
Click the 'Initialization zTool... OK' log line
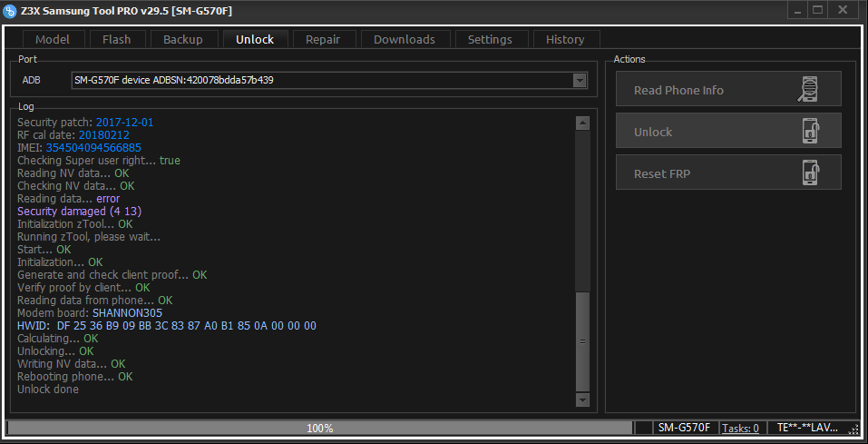(x=75, y=224)
